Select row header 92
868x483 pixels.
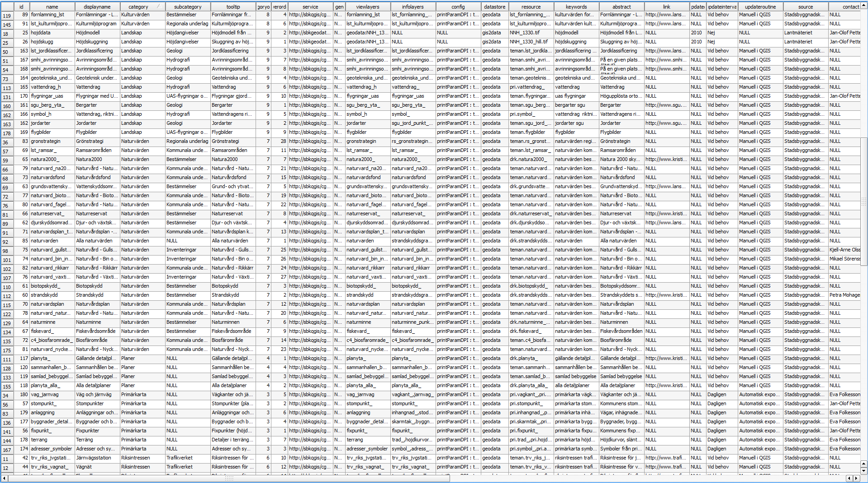(x=7, y=241)
